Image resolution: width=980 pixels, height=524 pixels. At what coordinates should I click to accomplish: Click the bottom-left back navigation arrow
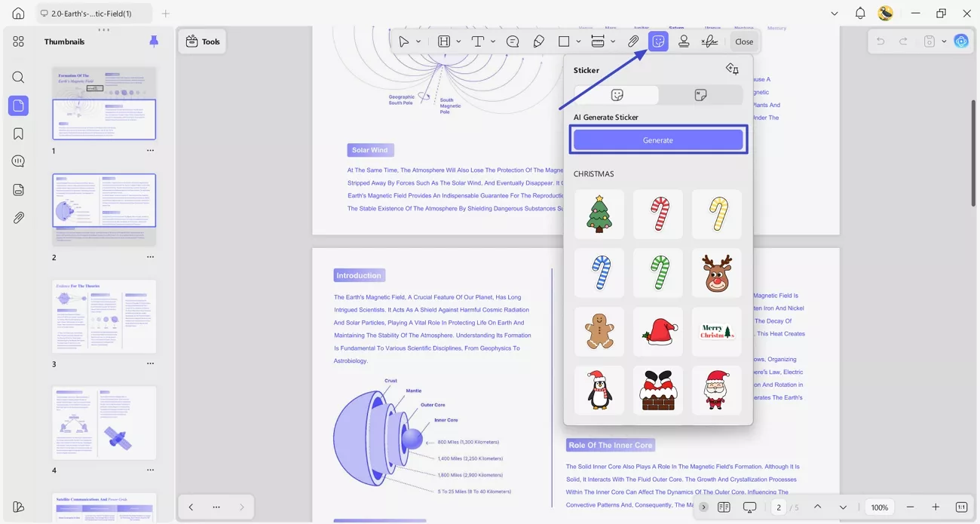tap(191, 507)
